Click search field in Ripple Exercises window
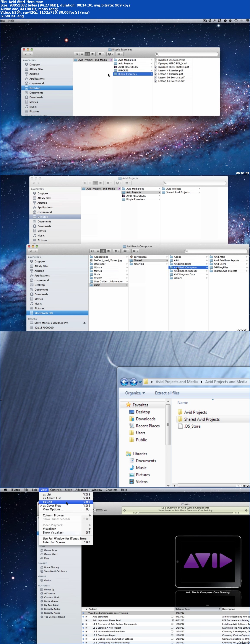Screen dimensions: 250x644 pyautogui.click(x=187, y=54)
